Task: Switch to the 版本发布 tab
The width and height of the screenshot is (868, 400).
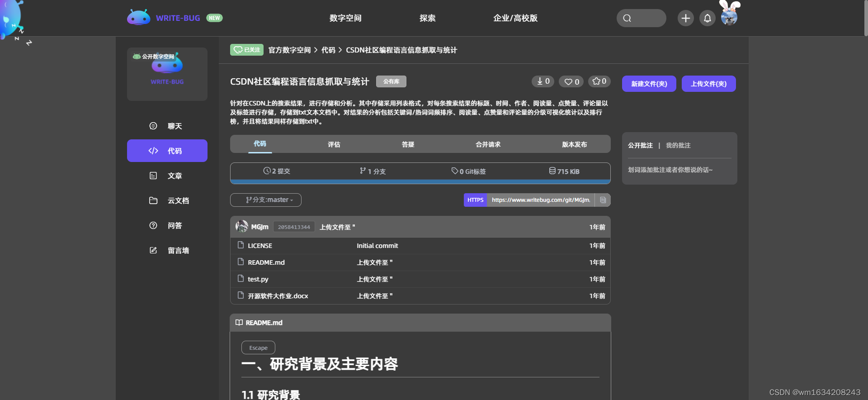Action: click(575, 144)
